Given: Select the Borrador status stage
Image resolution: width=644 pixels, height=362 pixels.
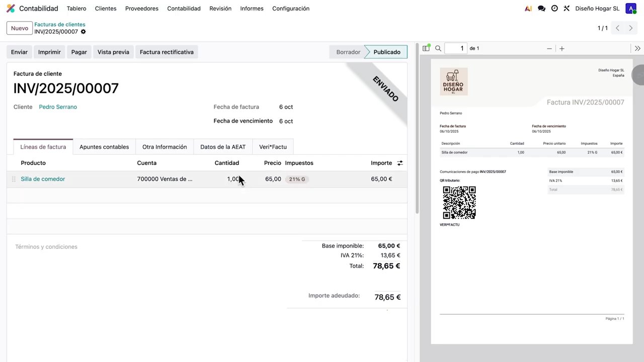Looking at the screenshot, I should [348, 52].
